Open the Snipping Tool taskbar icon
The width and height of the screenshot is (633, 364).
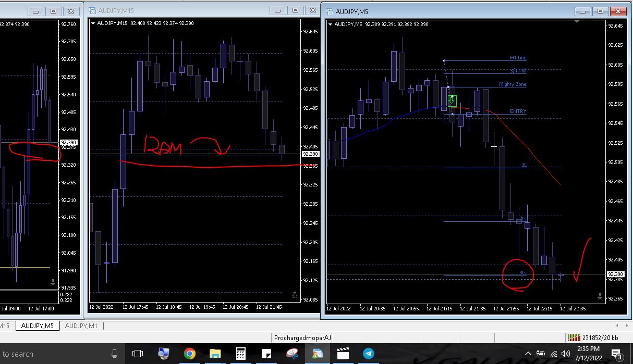(x=291, y=354)
